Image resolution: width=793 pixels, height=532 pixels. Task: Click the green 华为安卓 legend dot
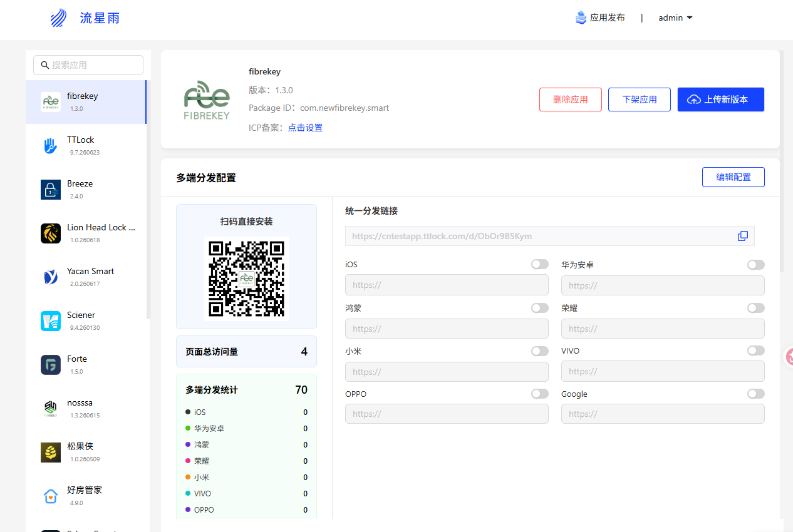(x=188, y=428)
